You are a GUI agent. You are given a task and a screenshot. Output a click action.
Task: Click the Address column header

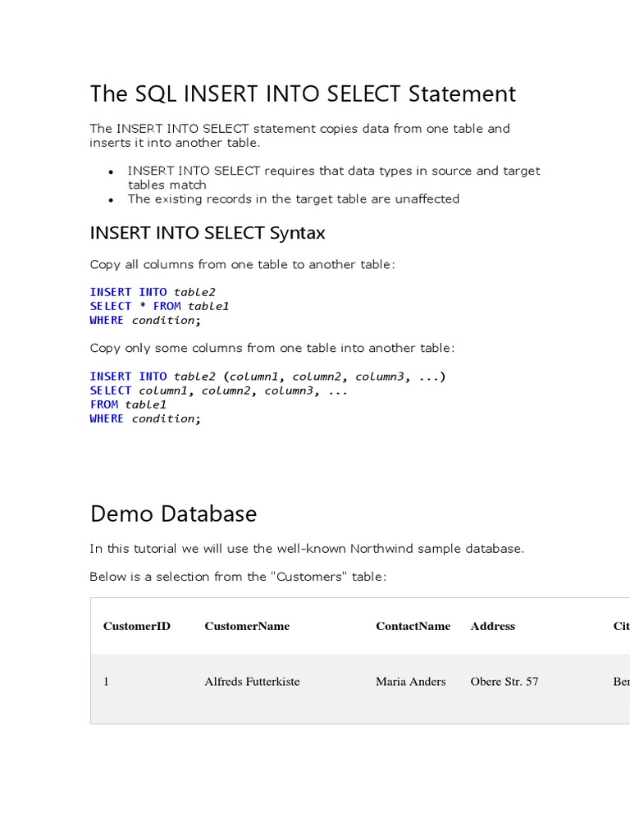coord(492,626)
